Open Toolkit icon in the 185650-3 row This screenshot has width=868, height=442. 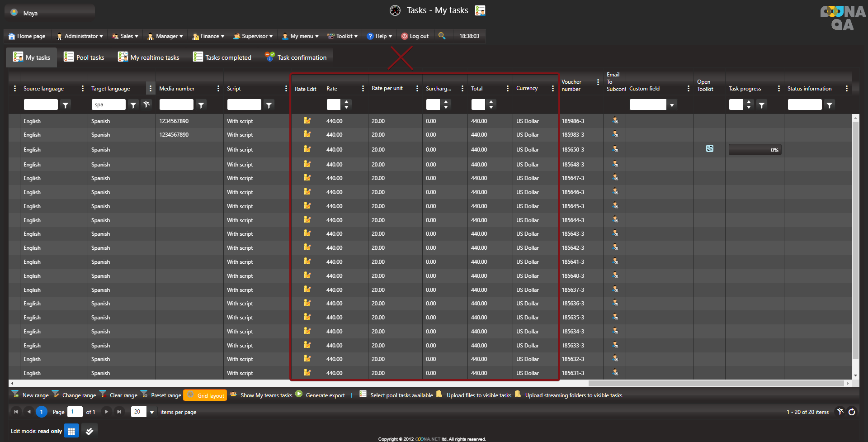point(709,149)
